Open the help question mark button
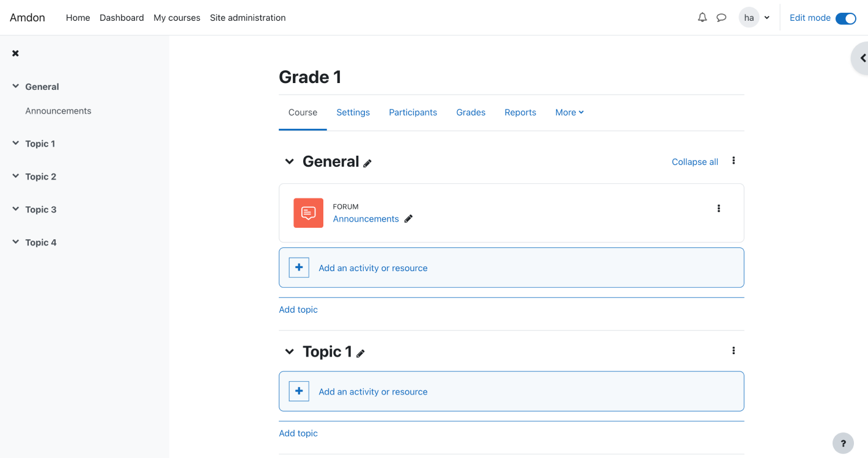 pyautogui.click(x=843, y=444)
